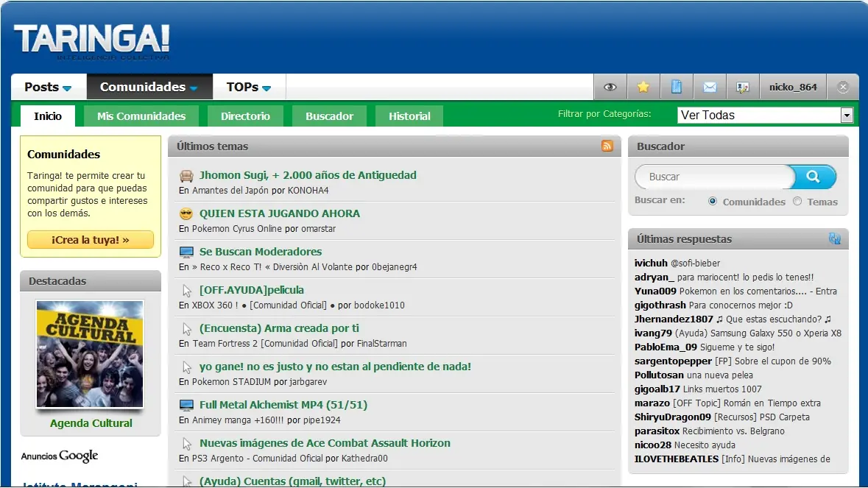Click the blue document drafts icon
Viewport: 868px width, 488px height.
pyautogui.click(x=677, y=87)
